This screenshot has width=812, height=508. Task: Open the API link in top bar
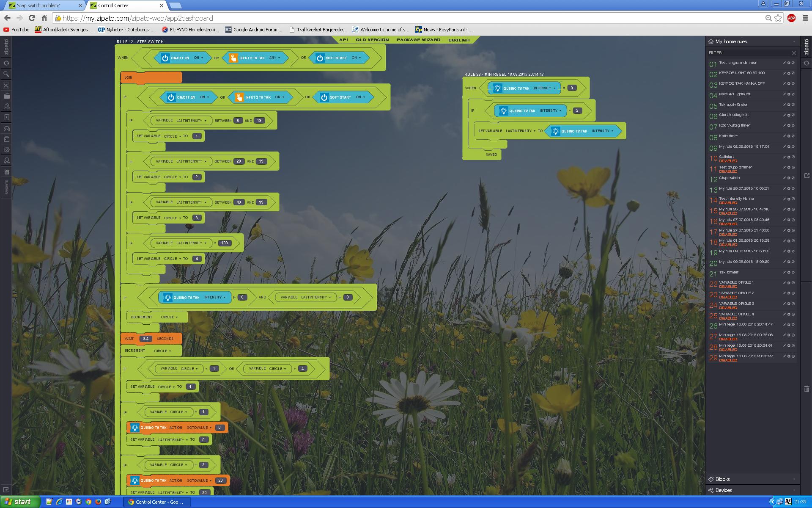(343, 40)
